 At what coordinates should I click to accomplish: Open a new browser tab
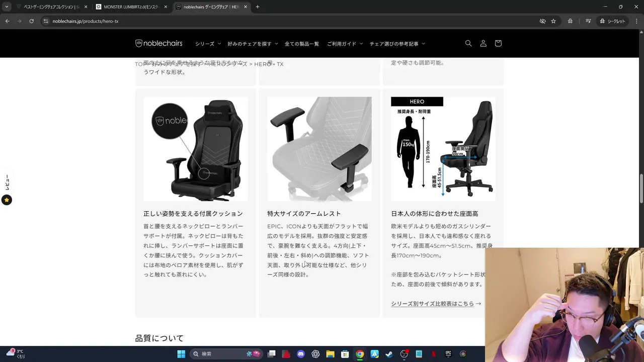[x=258, y=7]
